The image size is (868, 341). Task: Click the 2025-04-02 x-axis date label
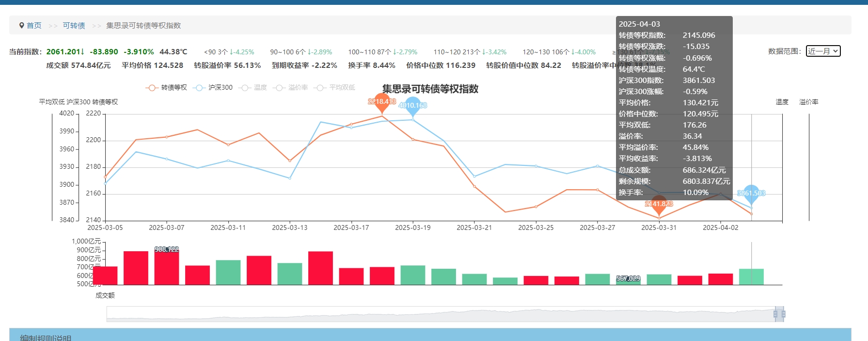click(x=721, y=227)
